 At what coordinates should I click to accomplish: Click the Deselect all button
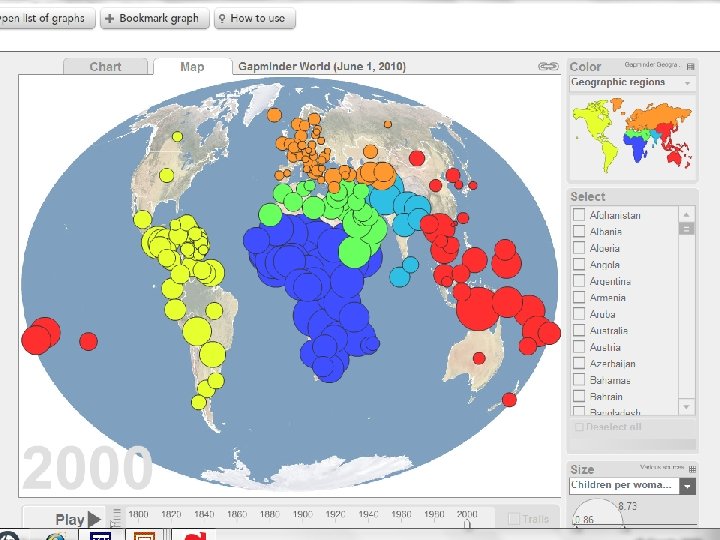608,427
